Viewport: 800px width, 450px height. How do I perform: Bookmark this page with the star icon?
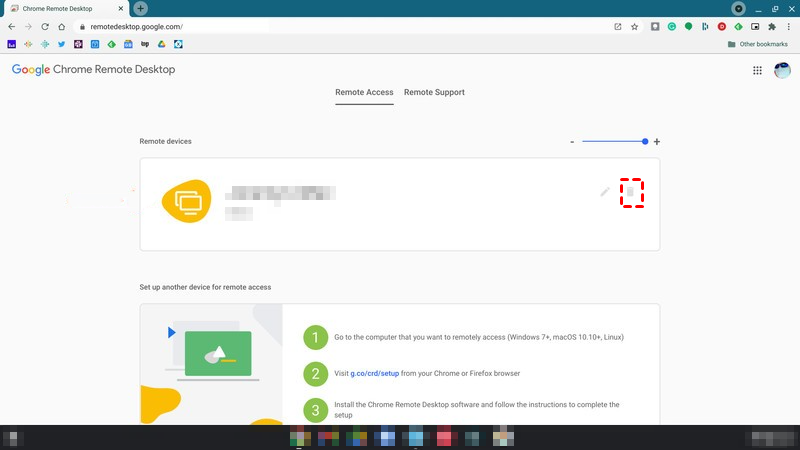(634, 27)
